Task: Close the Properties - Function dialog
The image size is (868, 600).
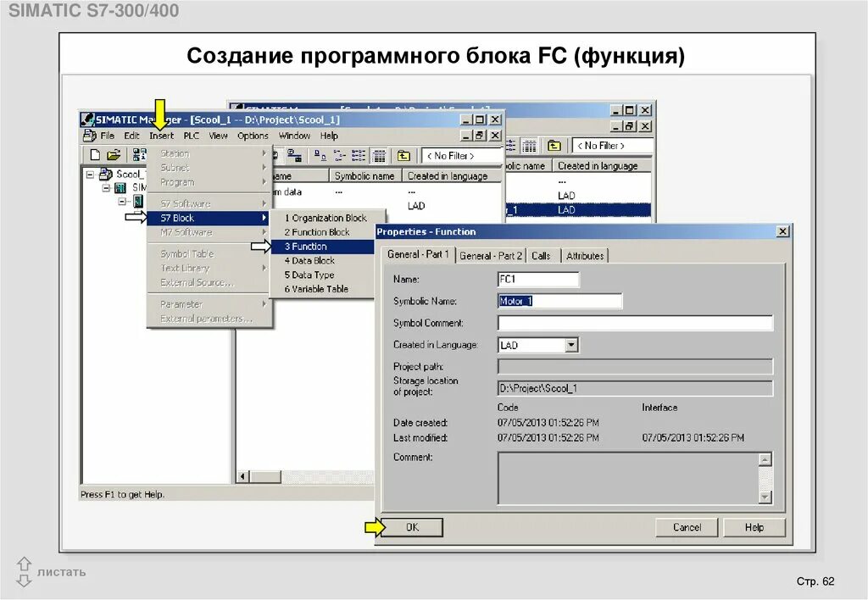Action: (782, 231)
